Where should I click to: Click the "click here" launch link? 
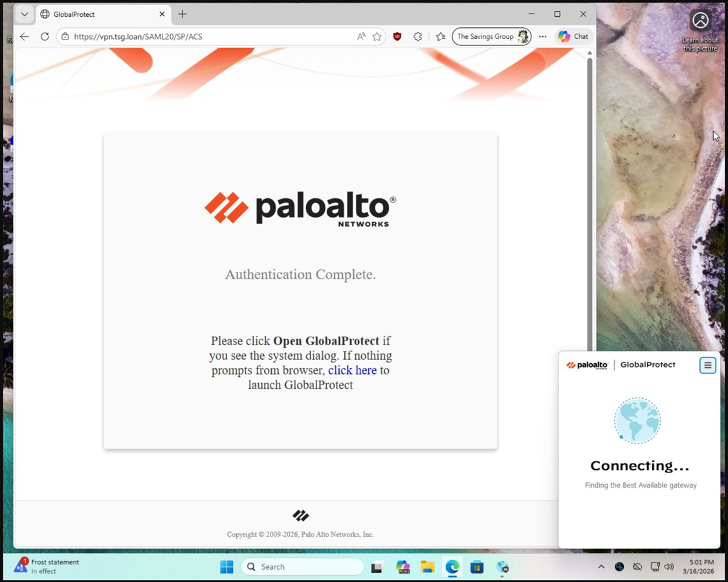(x=352, y=370)
